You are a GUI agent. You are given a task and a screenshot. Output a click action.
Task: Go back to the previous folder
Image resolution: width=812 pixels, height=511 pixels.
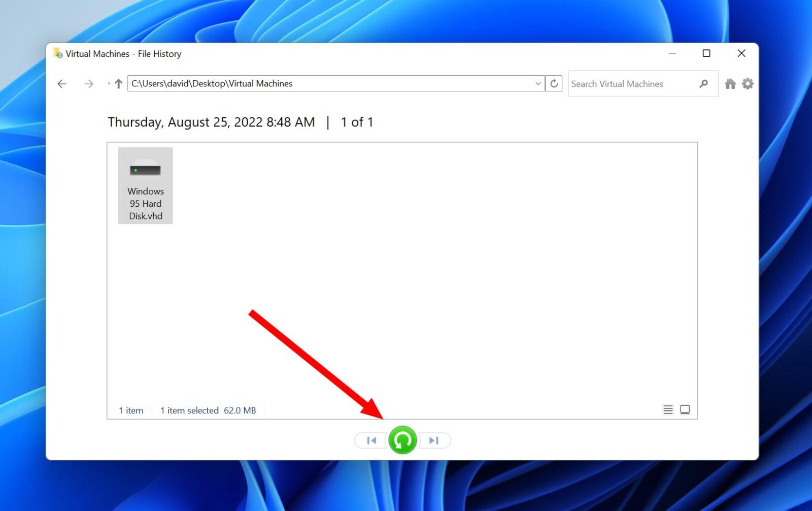62,83
